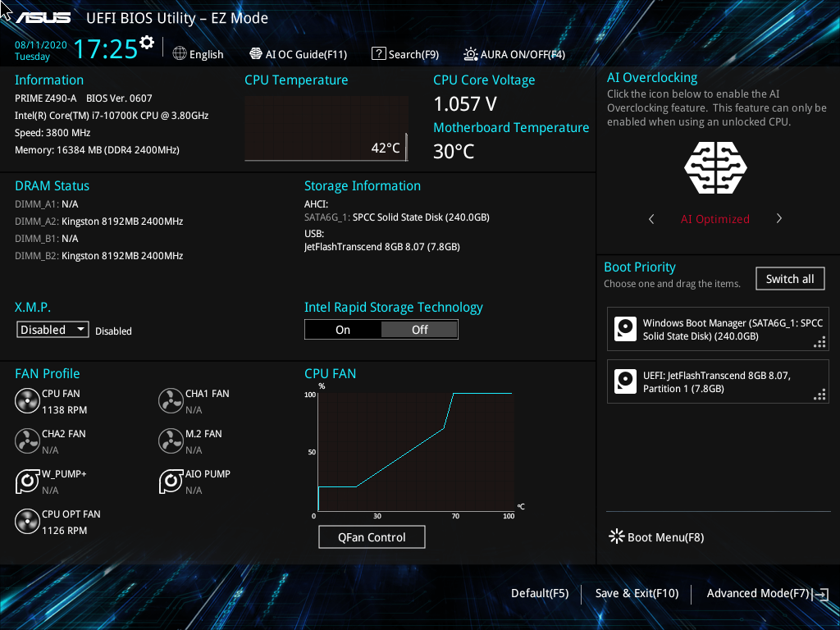The image size is (840, 630).
Task: Click the AI Optimized label
Action: tap(715, 219)
